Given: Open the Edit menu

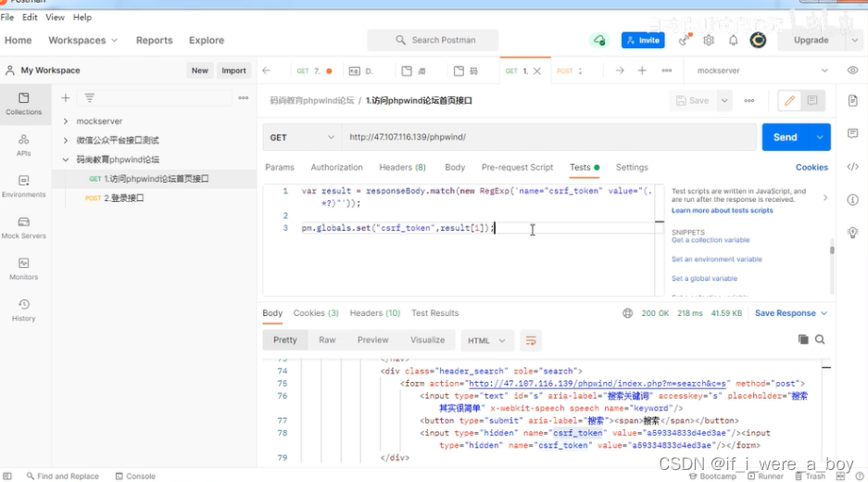Looking at the screenshot, I should point(30,18).
